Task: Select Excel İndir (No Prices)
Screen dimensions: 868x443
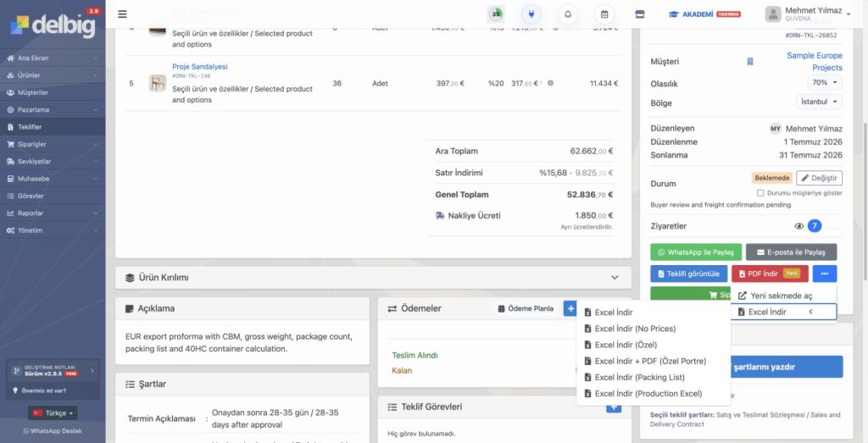Action: click(x=654, y=329)
